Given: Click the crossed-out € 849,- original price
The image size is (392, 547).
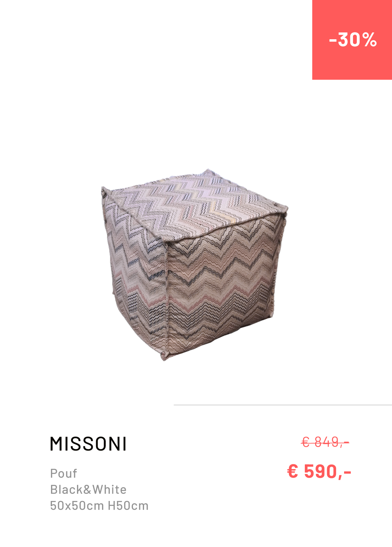Looking at the screenshot, I should [x=325, y=442].
